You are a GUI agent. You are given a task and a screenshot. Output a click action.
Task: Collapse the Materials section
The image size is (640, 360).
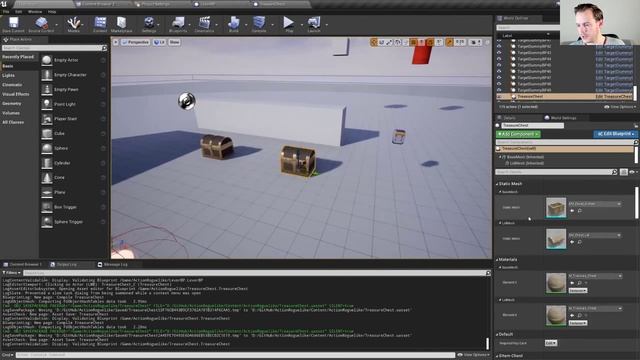click(497, 260)
